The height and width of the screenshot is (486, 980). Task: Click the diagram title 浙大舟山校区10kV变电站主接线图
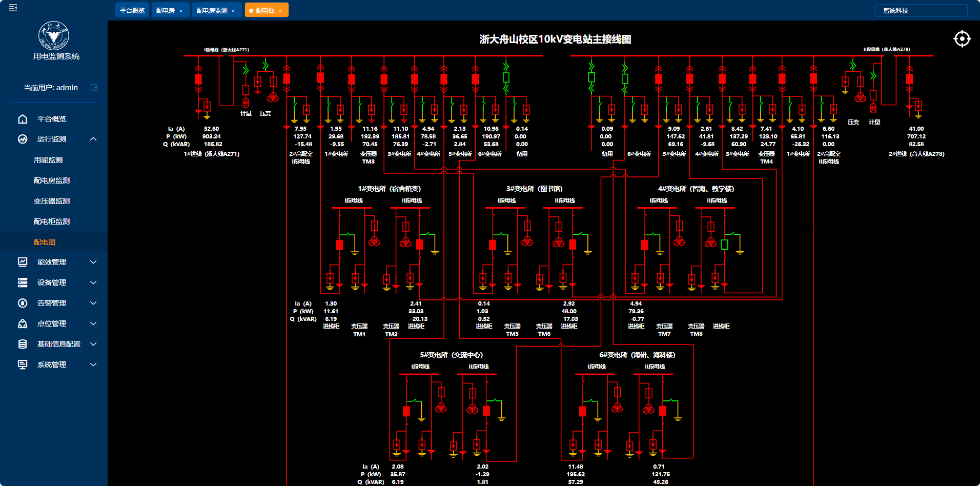555,39
